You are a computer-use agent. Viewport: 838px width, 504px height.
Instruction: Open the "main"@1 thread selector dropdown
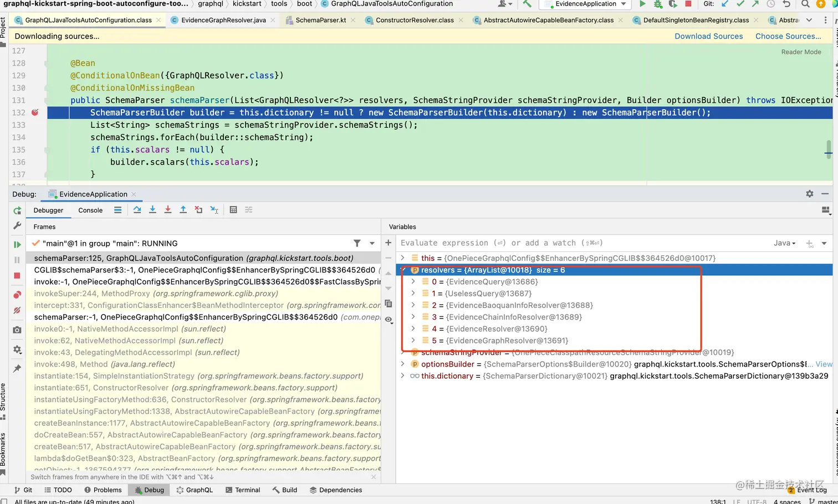tap(372, 243)
